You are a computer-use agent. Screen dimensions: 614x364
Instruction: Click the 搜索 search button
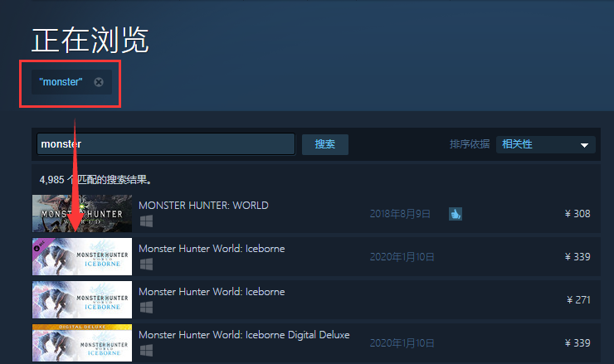point(325,144)
